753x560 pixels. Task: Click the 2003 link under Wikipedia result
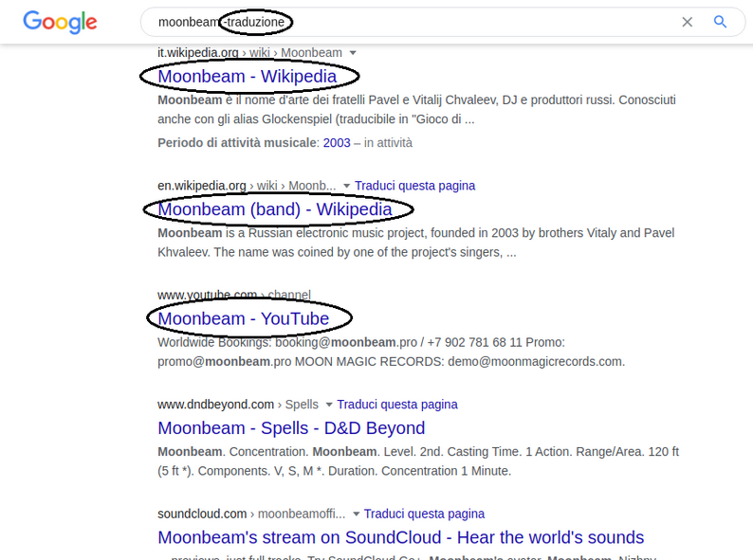(x=337, y=143)
